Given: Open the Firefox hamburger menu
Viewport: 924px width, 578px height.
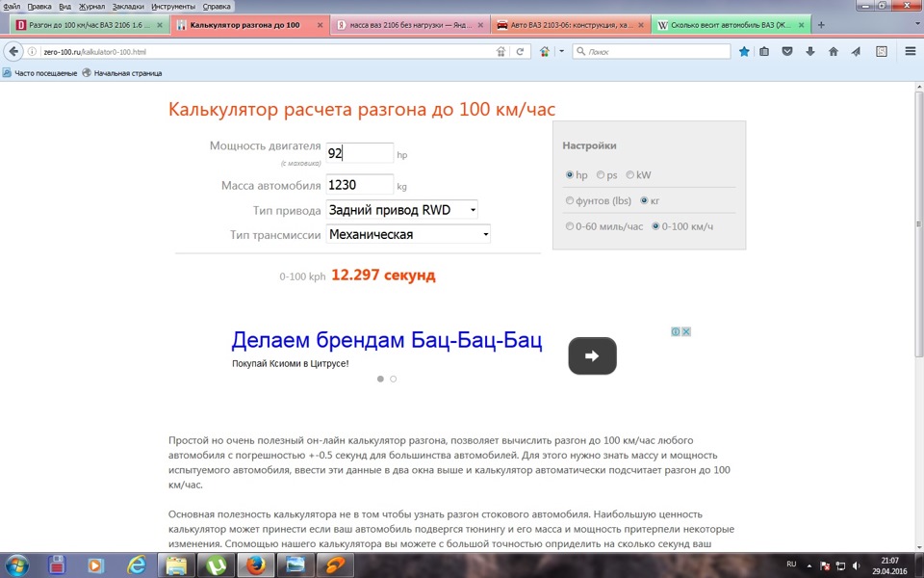Looking at the screenshot, I should (910, 51).
